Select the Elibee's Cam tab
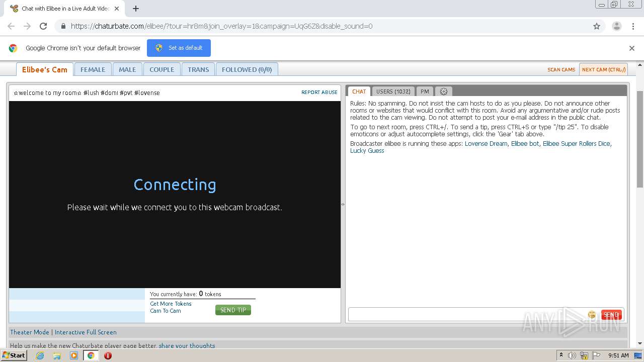 [x=45, y=69]
